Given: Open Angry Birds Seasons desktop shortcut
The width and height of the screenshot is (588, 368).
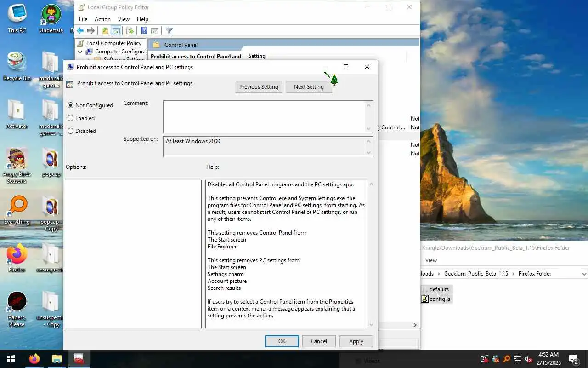Looking at the screenshot, I should point(17,166).
